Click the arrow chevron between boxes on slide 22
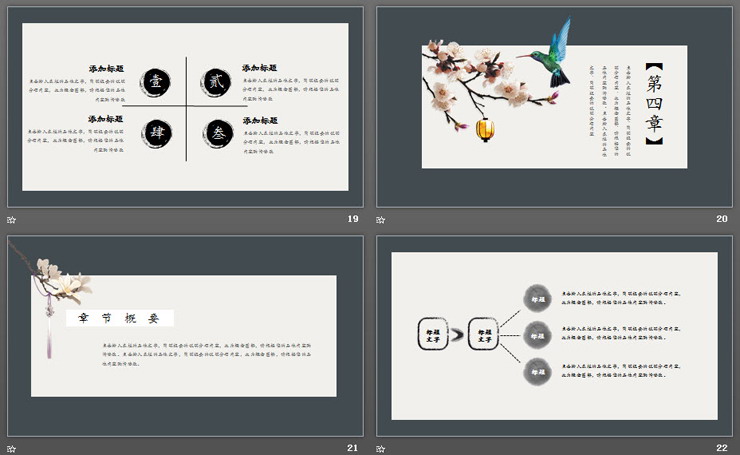The image size is (740, 455). point(457,334)
